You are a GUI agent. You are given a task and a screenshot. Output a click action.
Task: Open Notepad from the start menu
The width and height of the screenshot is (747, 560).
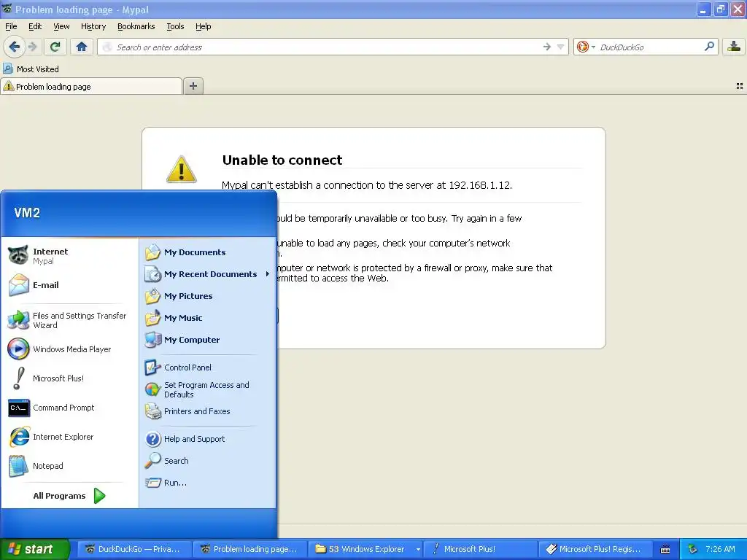[70, 466]
